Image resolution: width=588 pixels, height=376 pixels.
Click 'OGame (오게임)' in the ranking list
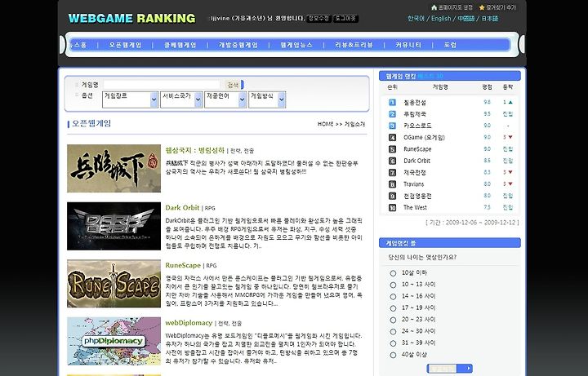[424, 138]
